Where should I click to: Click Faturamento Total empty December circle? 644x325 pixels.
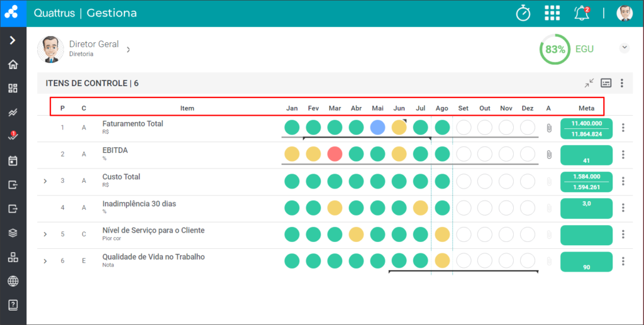click(528, 127)
